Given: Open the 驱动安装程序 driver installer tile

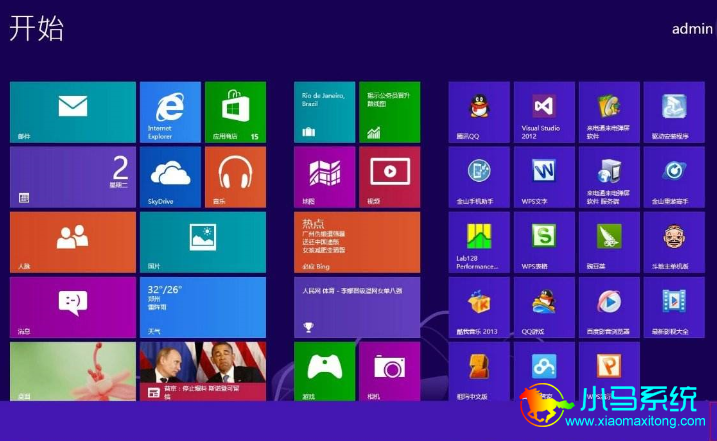Looking at the screenshot, I should click(x=674, y=112).
